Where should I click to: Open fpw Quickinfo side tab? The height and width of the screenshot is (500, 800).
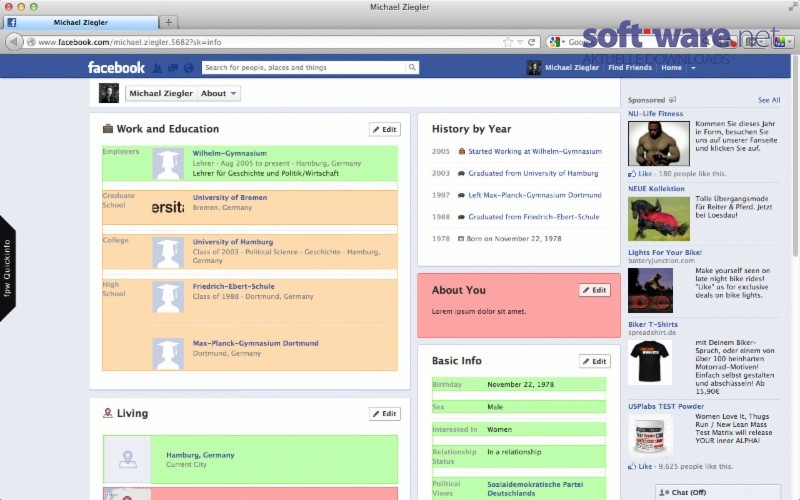tap(7, 268)
